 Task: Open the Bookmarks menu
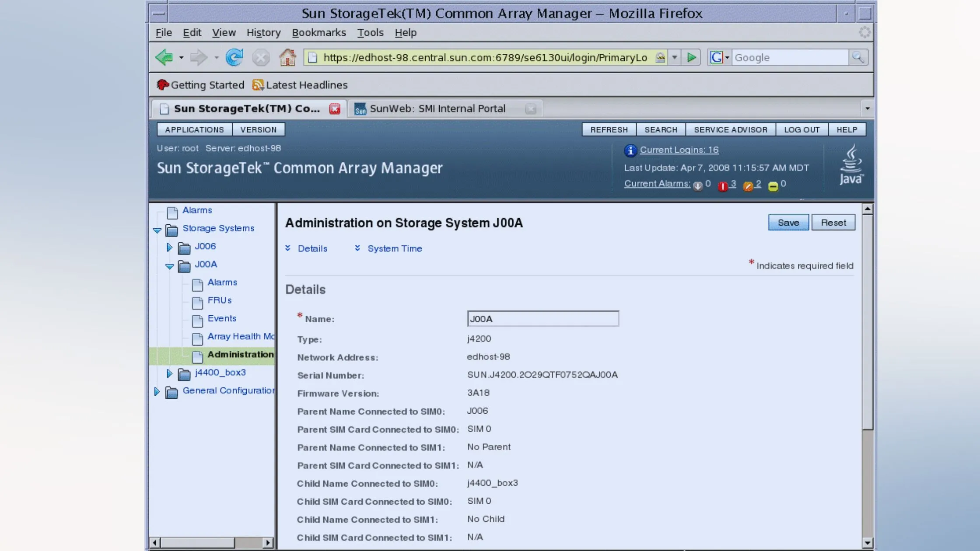(319, 33)
